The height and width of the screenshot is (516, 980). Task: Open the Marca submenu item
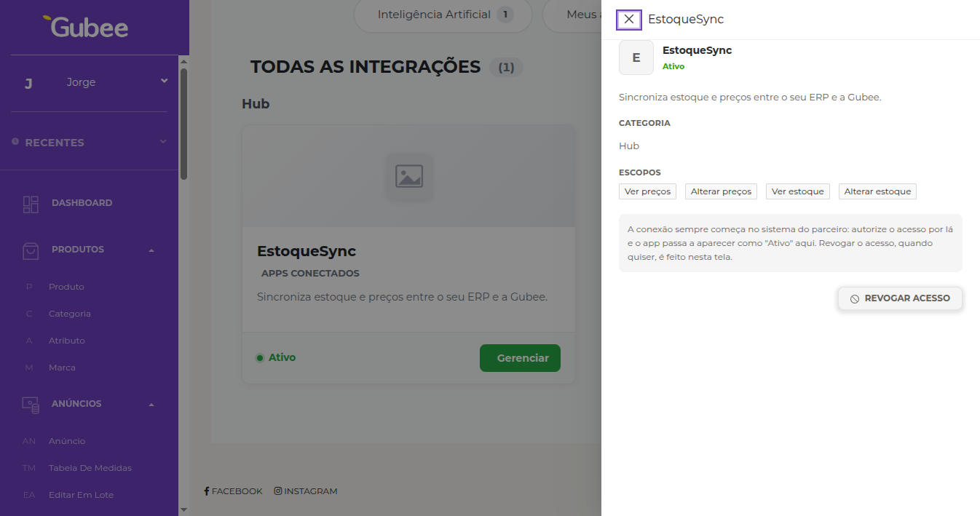(x=62, y=368)
